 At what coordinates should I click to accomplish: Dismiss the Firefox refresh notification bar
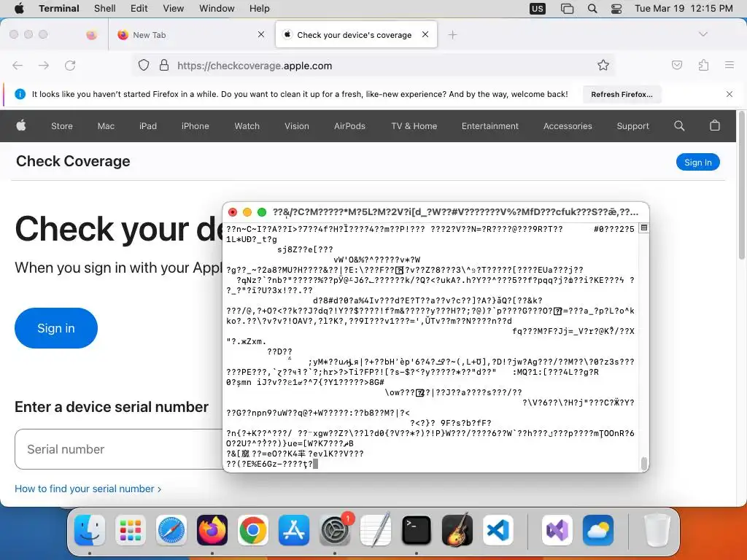729,94
